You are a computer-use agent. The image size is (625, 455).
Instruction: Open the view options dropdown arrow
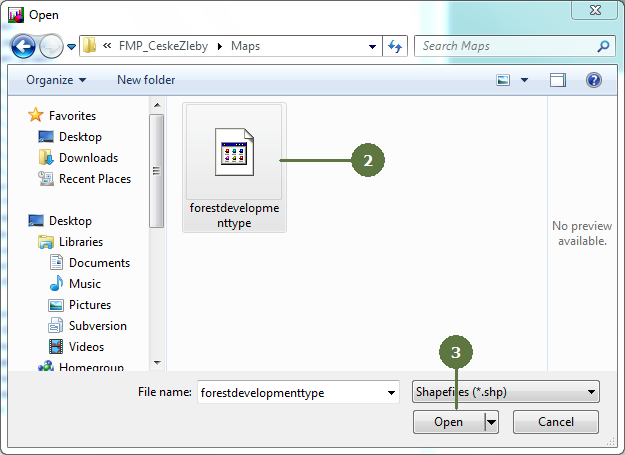pos(524,80)
